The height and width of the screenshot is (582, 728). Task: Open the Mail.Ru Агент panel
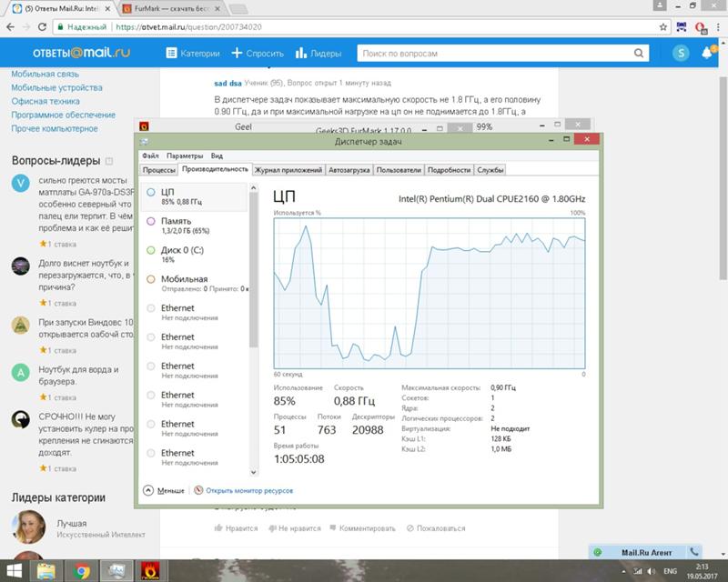pyautogui.click(x=646, y=552)
